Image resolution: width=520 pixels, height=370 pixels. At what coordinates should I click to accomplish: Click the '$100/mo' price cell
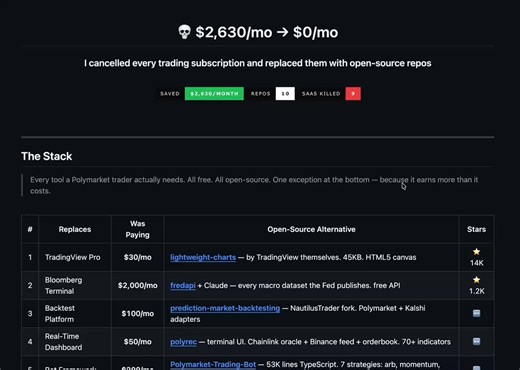[137, 314]
